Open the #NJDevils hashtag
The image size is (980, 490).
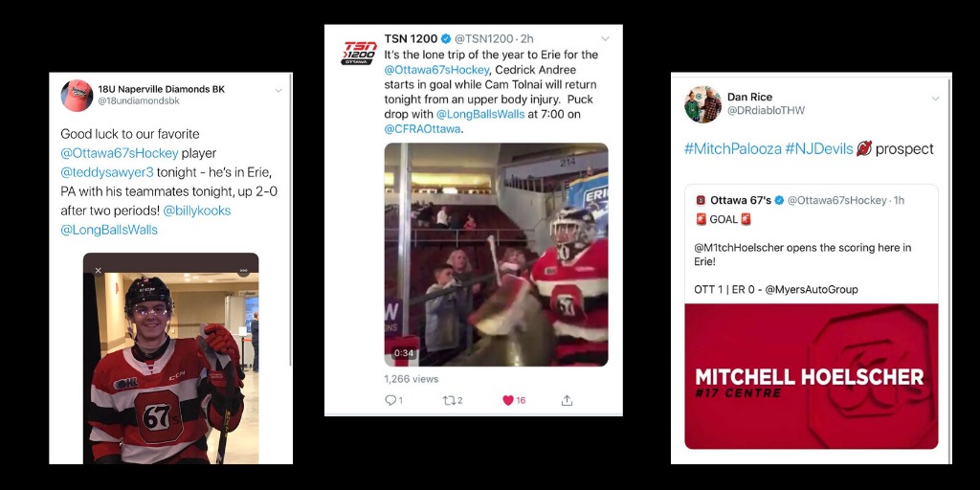(819, 148)
